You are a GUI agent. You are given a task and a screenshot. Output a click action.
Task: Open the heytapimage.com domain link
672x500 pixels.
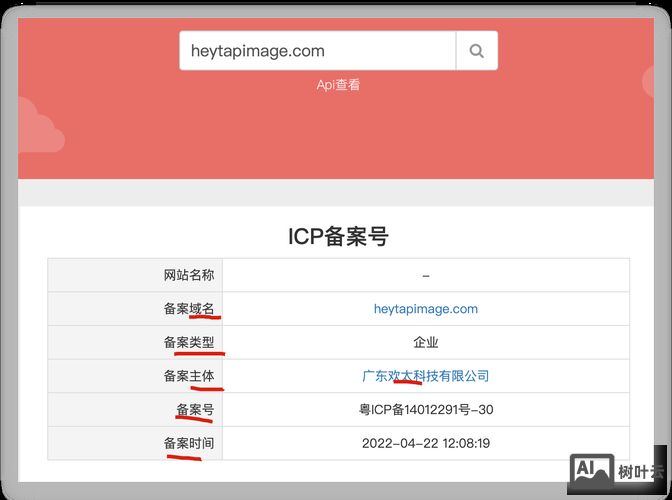click(x=426, y=309)
